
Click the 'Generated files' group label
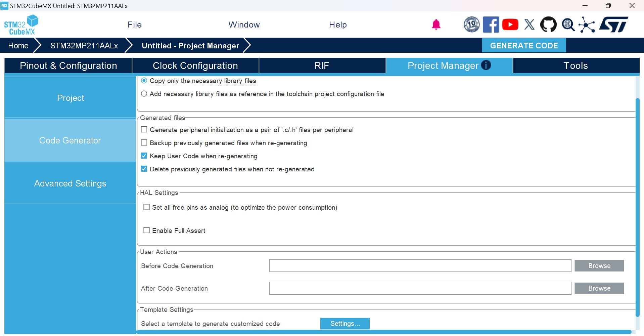[163, 118]
